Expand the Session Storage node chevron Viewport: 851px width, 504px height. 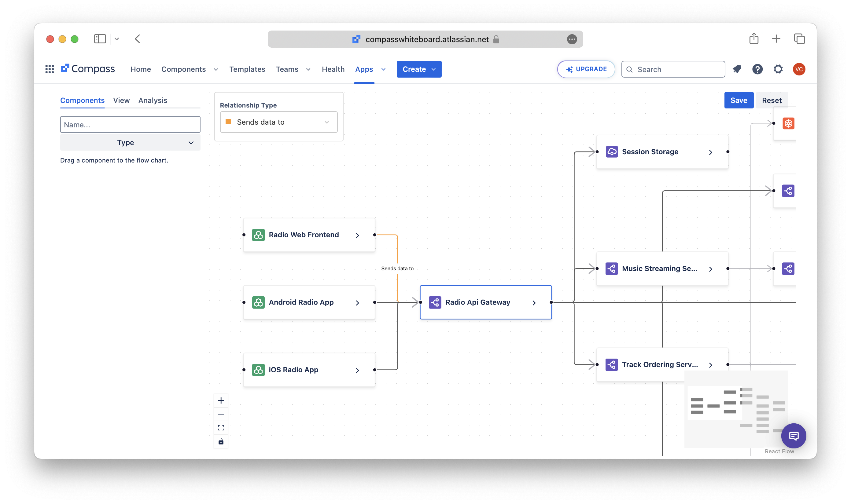(711, 152)
